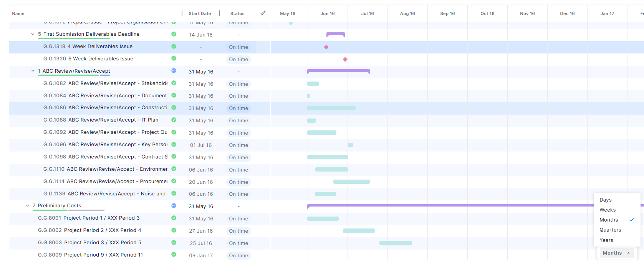This screenshot has width=644, height=260.
Task: Click start date 20 Jun 16 of G.G.1114
Action: click(201, 182)
